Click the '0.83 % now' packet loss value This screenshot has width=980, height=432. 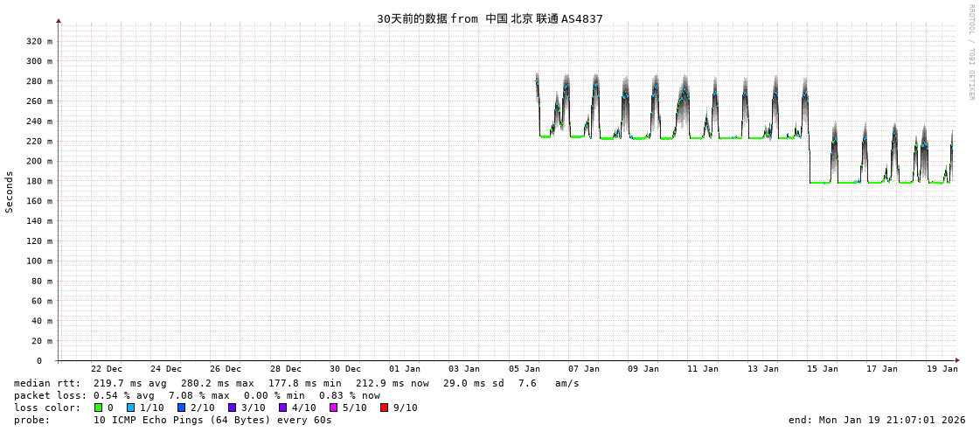tap(350, 396)
